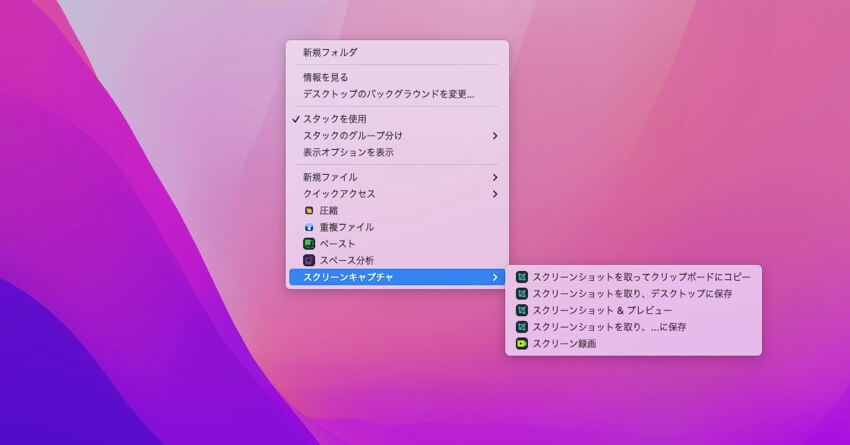Image resolution: width=850 pixels, height=445 pixels.
Task: Open the 新規ファイル menu item
Action: point(397,177)
